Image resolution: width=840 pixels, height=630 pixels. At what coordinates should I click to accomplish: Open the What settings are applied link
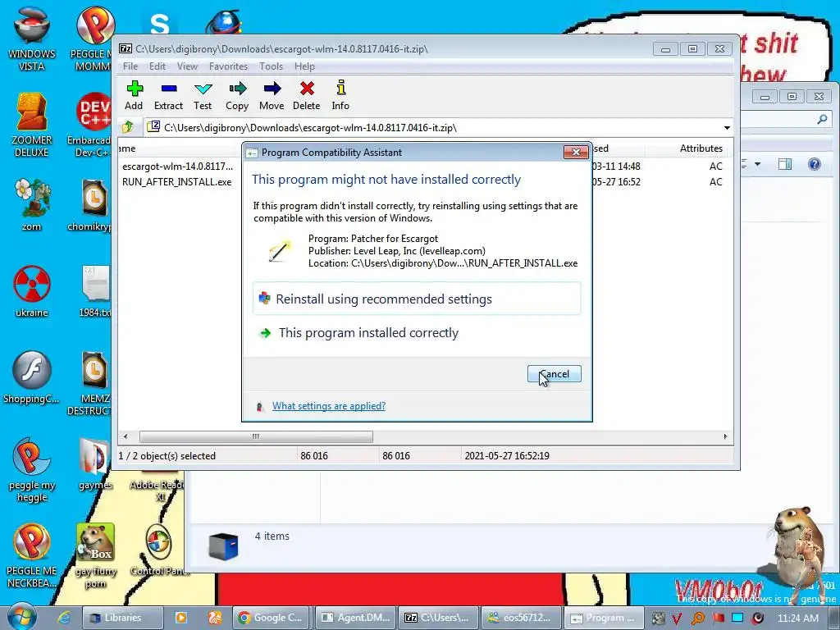(x=329, y=406)
